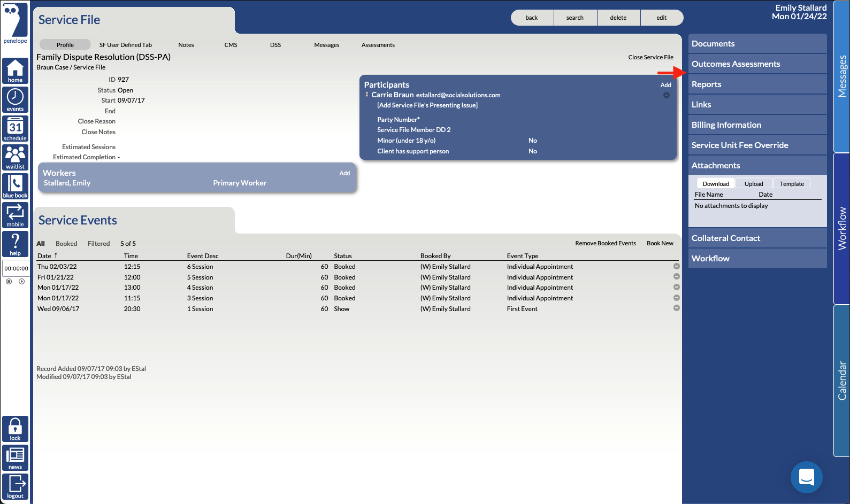
Task: Sort by the Date column arrow
Action: (56, 255)
